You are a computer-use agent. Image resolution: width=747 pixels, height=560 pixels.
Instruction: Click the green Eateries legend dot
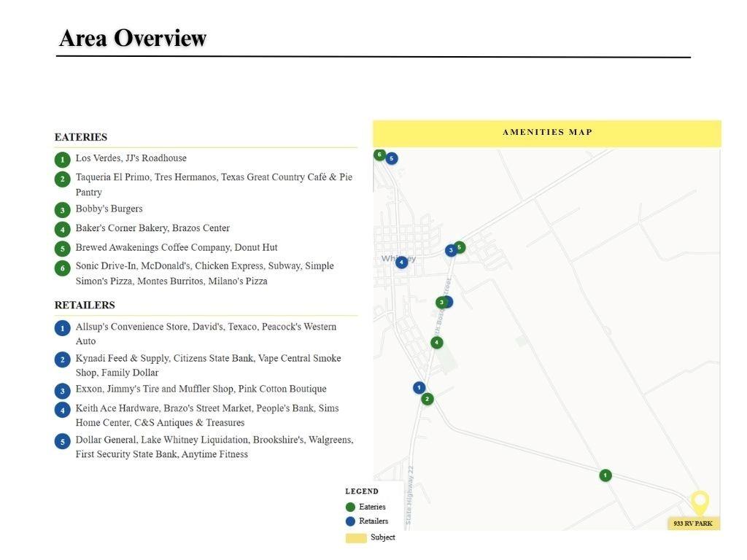click(x=351, y=507)
